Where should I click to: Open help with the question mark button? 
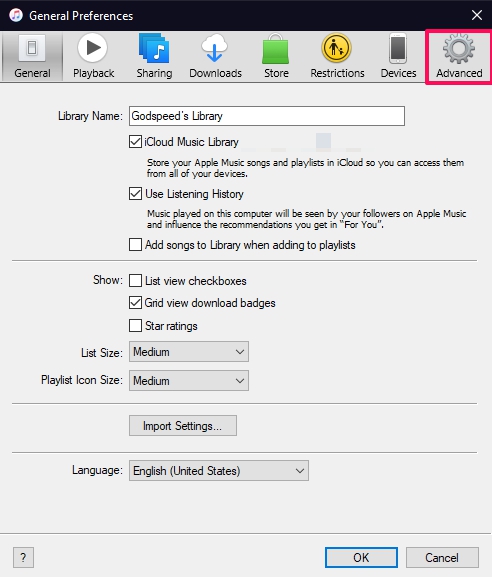tap(23, 557)
